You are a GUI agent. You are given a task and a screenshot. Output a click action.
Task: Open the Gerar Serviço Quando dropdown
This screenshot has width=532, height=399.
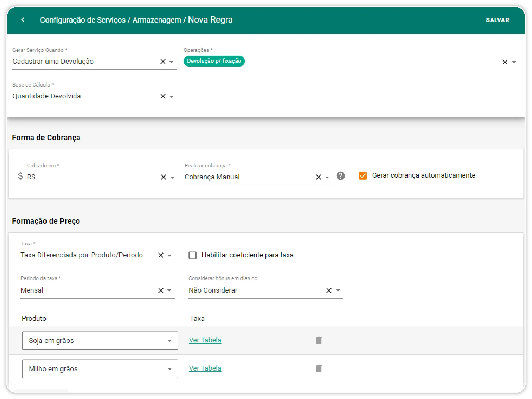point(171,62)
